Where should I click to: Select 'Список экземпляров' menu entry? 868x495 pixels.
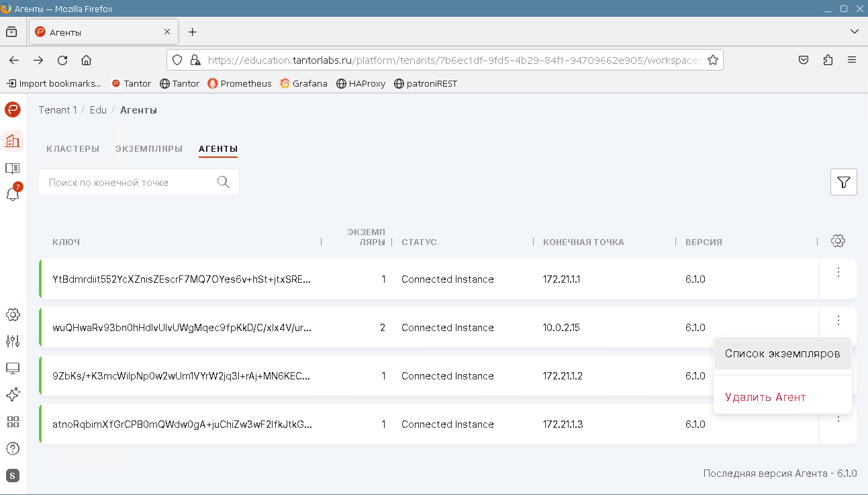click(x=782, y=354)
